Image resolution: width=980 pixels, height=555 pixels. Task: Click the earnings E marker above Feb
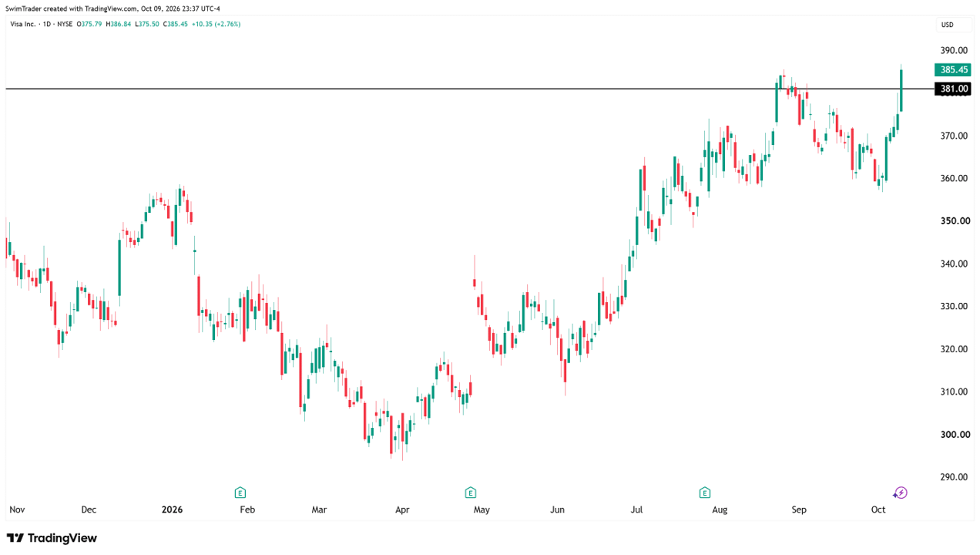click(240, 492)
